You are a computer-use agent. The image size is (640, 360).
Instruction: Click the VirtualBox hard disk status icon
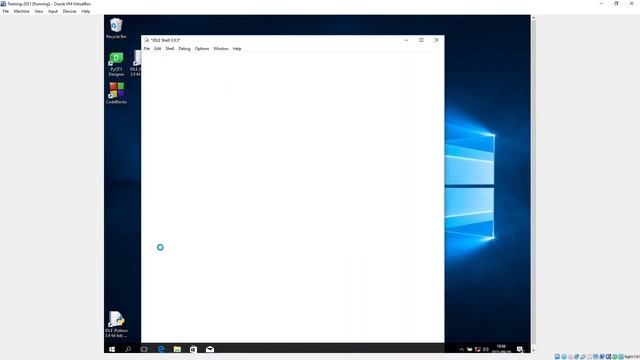point(557,357)
